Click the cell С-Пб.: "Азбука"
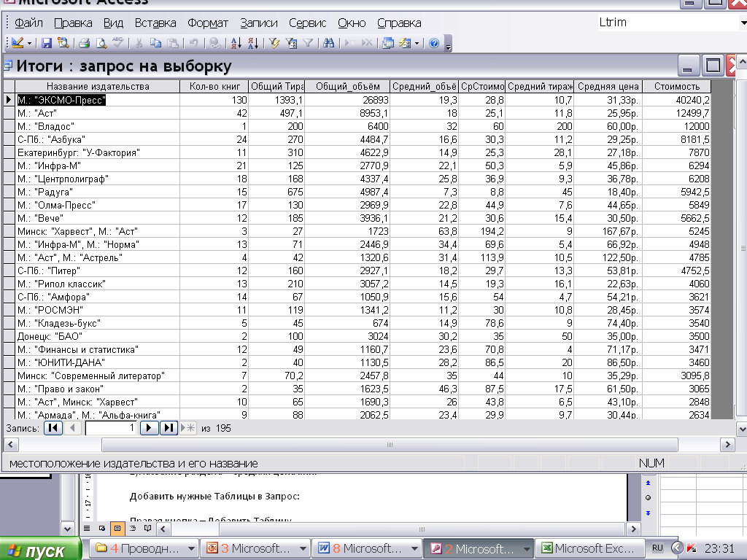The height and width of the screenshot is (560, 747). [x=98, y=139]
